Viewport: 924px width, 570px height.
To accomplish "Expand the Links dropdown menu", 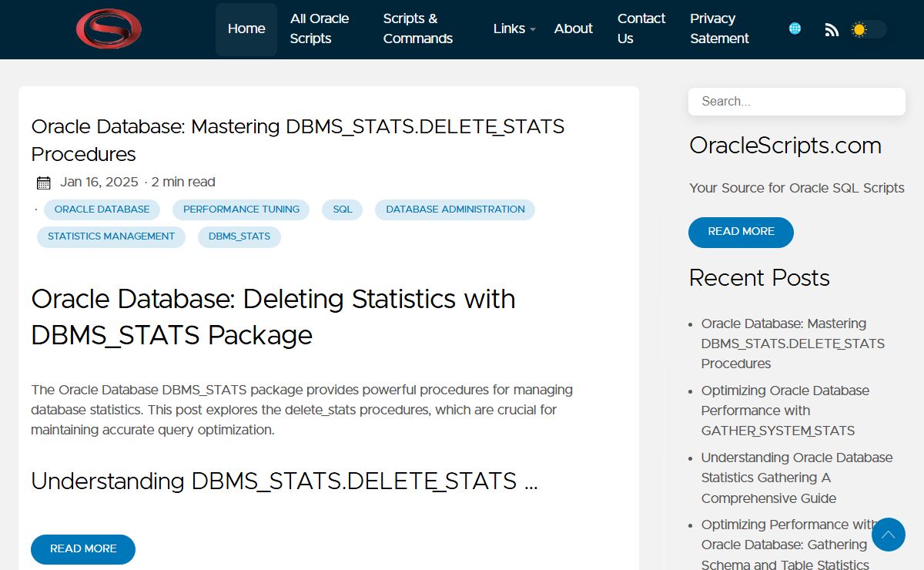I will 514,28.
